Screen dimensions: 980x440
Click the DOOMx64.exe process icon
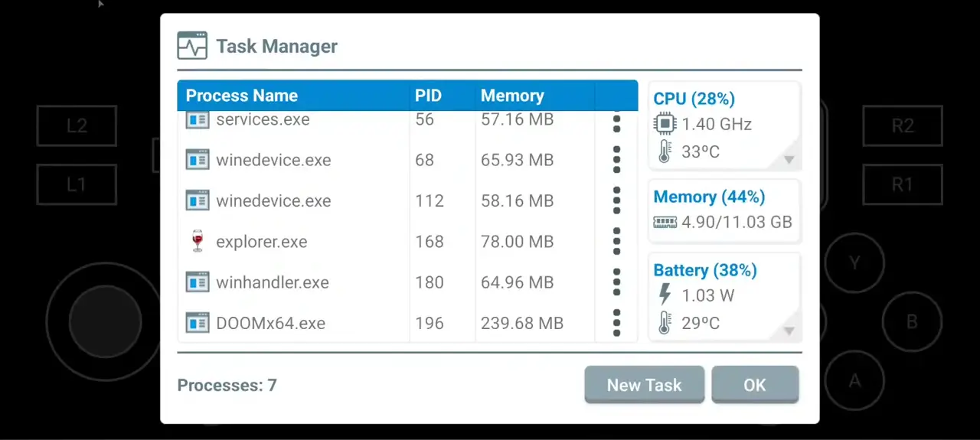(198, 323)
